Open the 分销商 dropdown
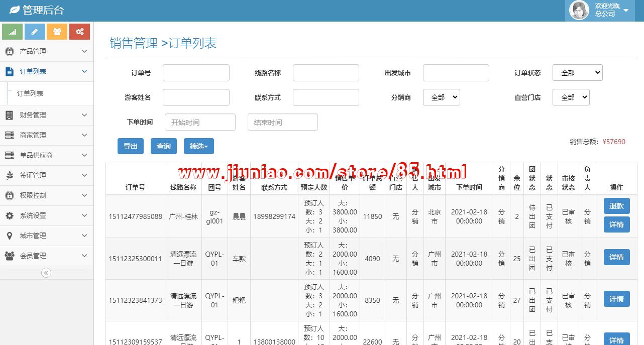Image resolution: width=644 pixels, height=345 pixels. pyautogui.click(x=441, y=97)
